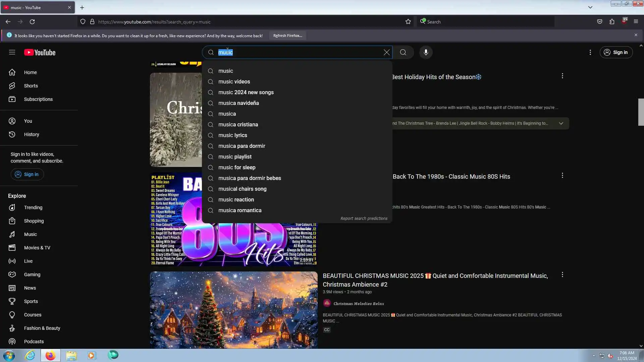Open Firefox list all tabs dropdown
This screenshot has height=362, width=644.
[x=590, y=7]
